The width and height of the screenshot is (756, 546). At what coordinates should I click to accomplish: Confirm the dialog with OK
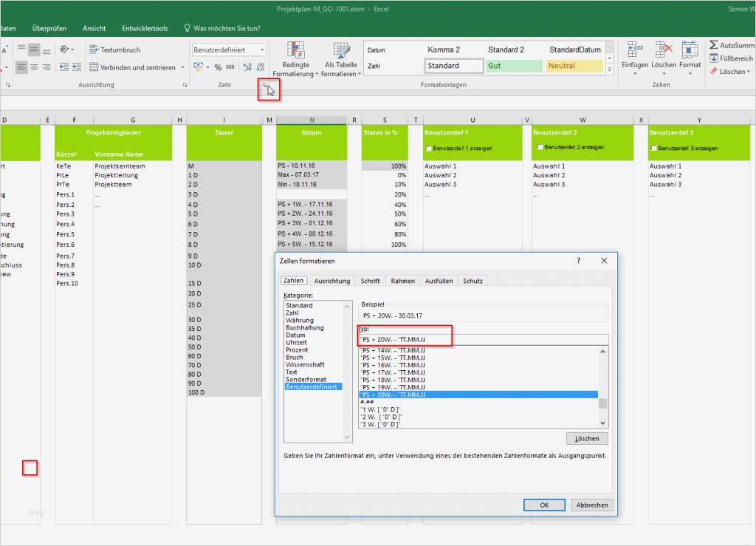(544, 505)
